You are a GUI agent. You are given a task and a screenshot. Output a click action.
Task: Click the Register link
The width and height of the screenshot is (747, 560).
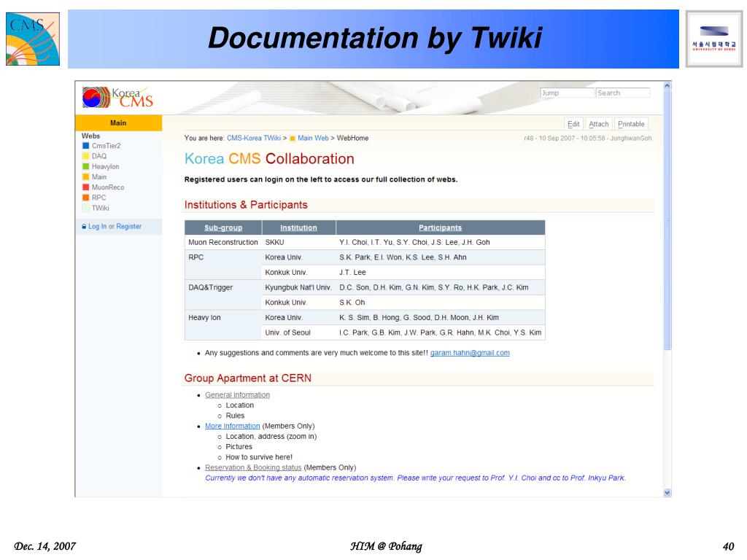coord(128,227)
